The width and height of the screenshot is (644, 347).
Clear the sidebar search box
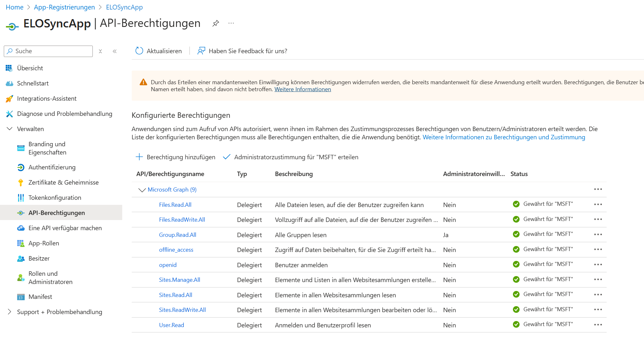pyautogui.click(x=100, y=51)
